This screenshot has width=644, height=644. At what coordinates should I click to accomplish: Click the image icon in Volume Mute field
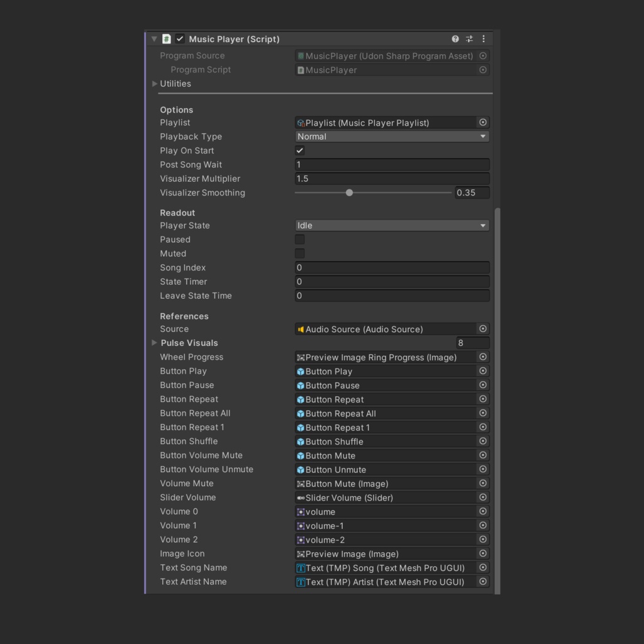coord(301,483)
